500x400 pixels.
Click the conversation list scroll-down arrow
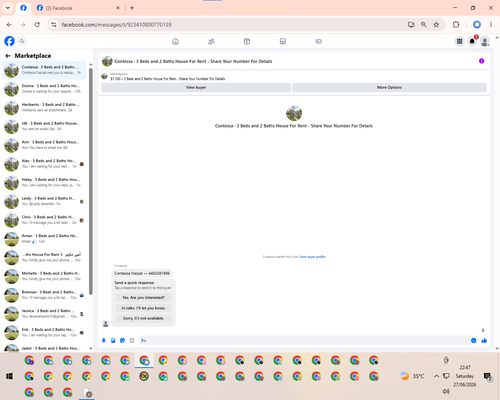[x=91, y=348]
